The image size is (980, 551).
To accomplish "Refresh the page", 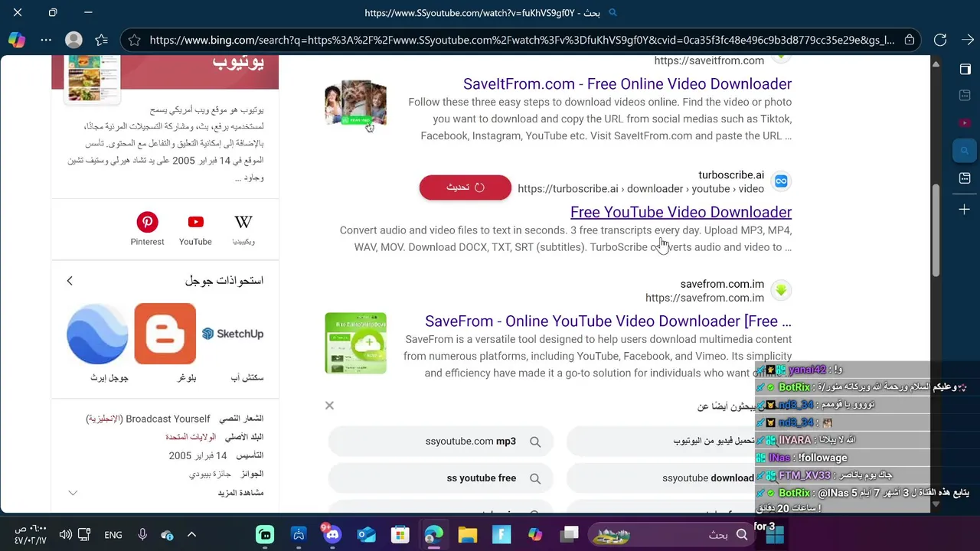I will 940,40.
